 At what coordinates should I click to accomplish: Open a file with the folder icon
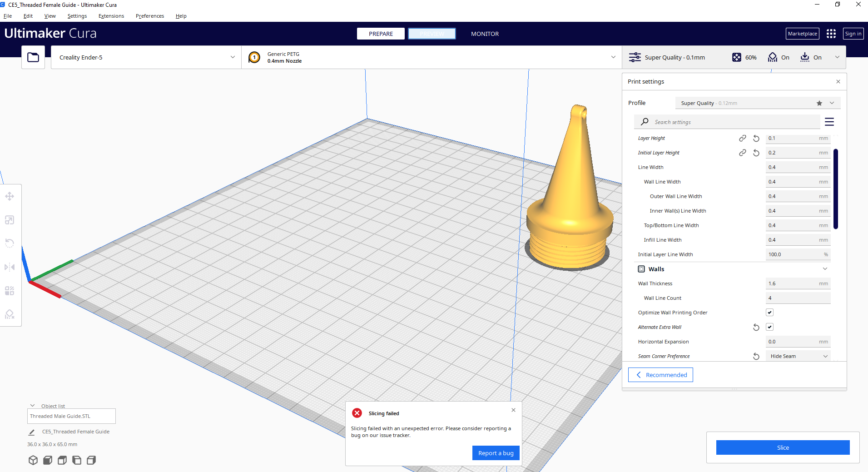coord(33,57)
